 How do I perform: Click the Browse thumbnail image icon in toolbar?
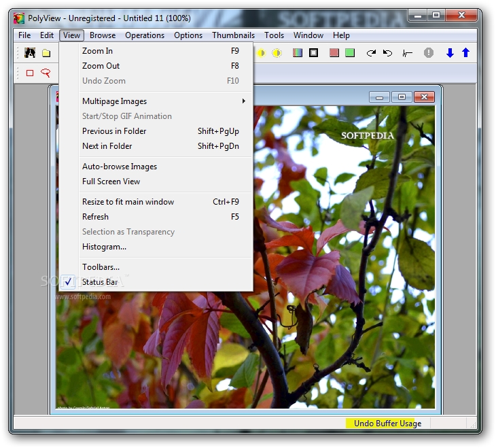(30, 53)
